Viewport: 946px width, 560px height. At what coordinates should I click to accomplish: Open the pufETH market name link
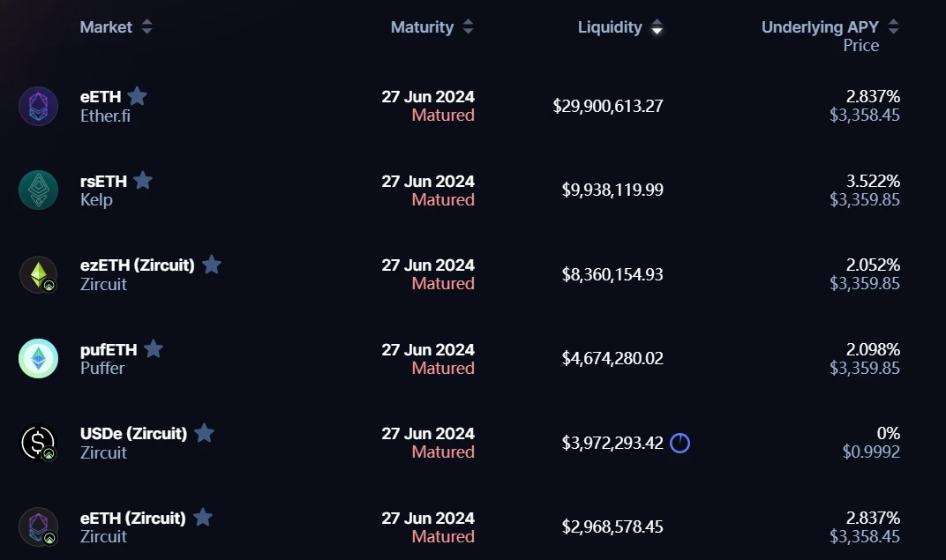(109, 349)
